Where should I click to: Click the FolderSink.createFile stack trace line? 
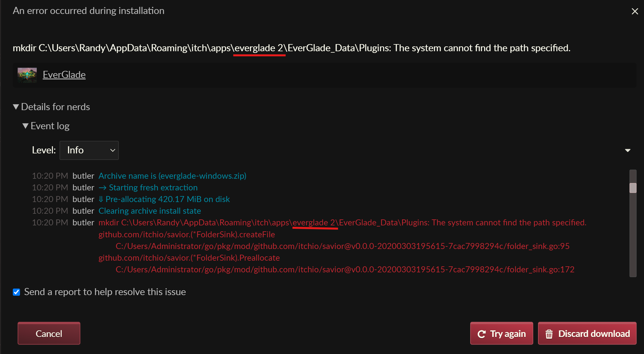tap(187, 234)
